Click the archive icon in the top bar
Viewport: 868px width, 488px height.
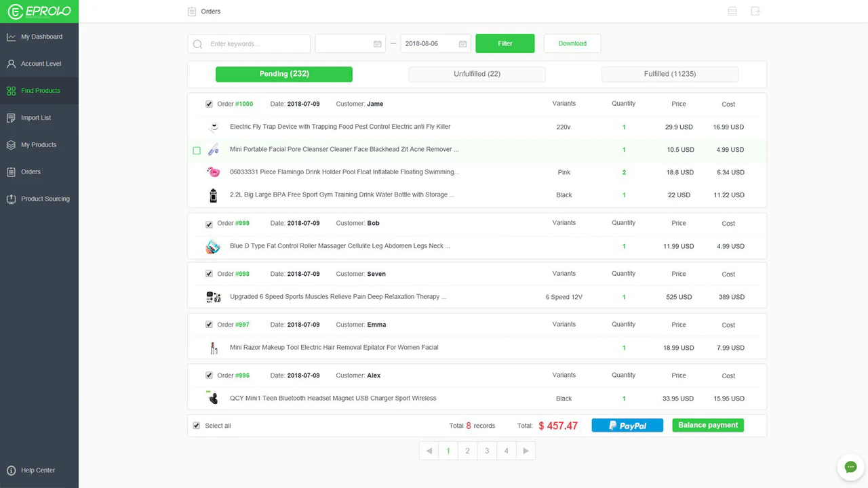pos(732,11)
